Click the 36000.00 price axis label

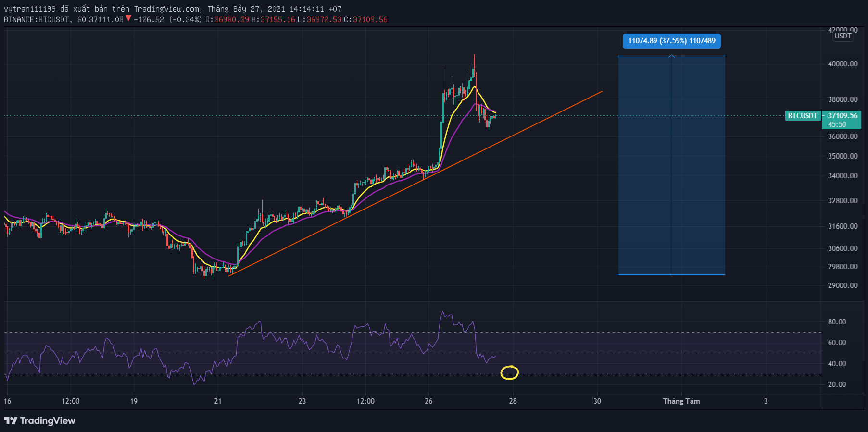pyautogui.click(x=843, y=136)
